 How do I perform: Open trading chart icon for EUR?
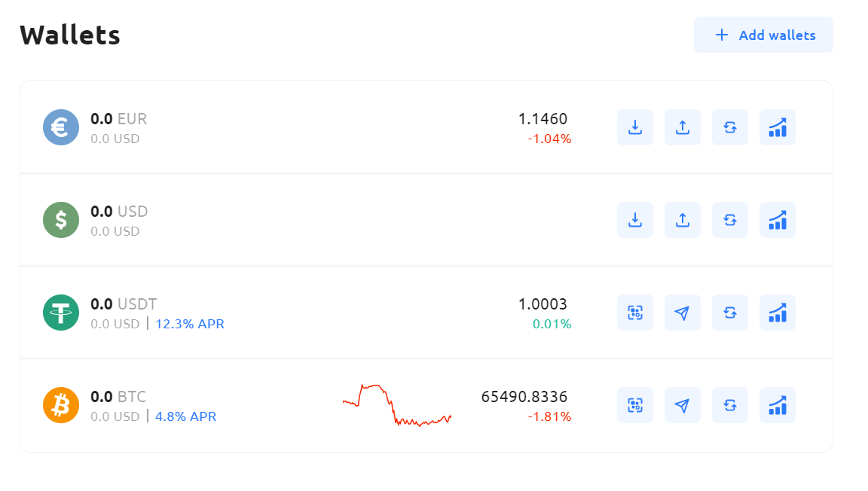click(x=778, y=127)
